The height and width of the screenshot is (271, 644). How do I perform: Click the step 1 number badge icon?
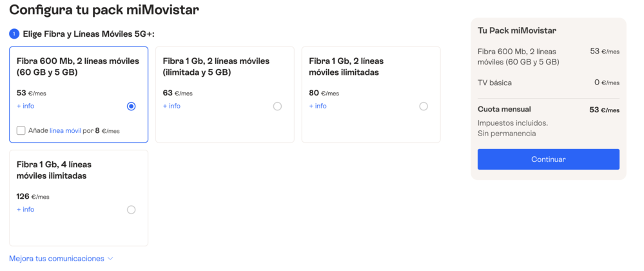14,34
